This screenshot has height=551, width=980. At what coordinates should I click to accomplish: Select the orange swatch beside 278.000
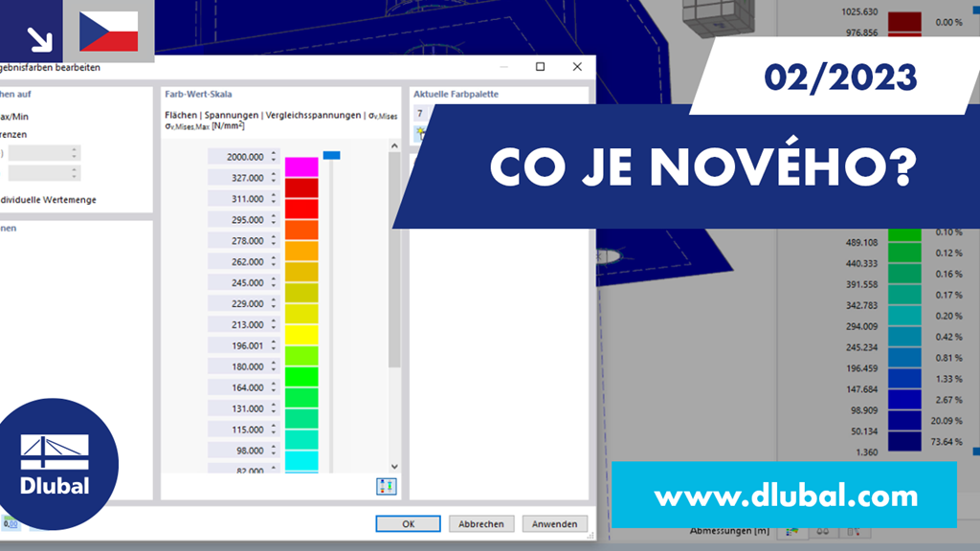[x=301, y=252]
